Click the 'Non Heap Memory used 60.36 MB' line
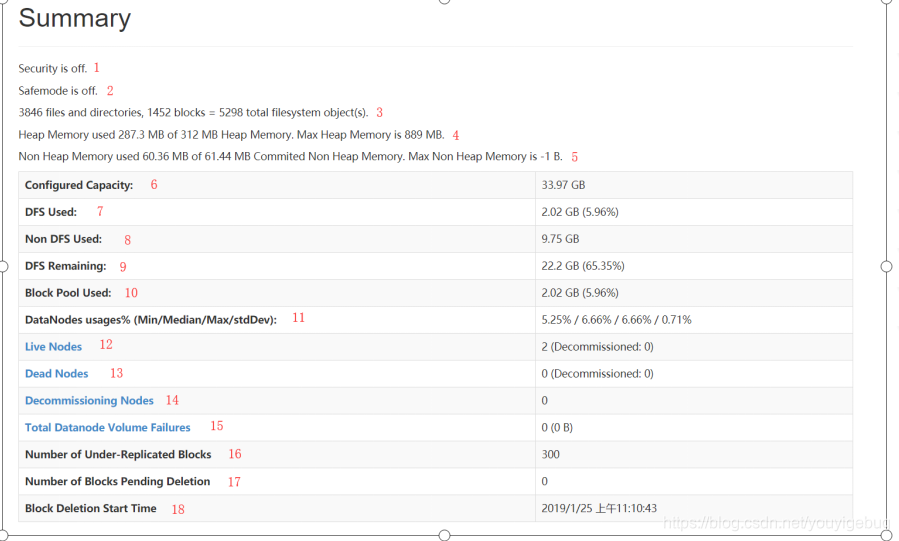Screen dimensions: 899x541 290,156
